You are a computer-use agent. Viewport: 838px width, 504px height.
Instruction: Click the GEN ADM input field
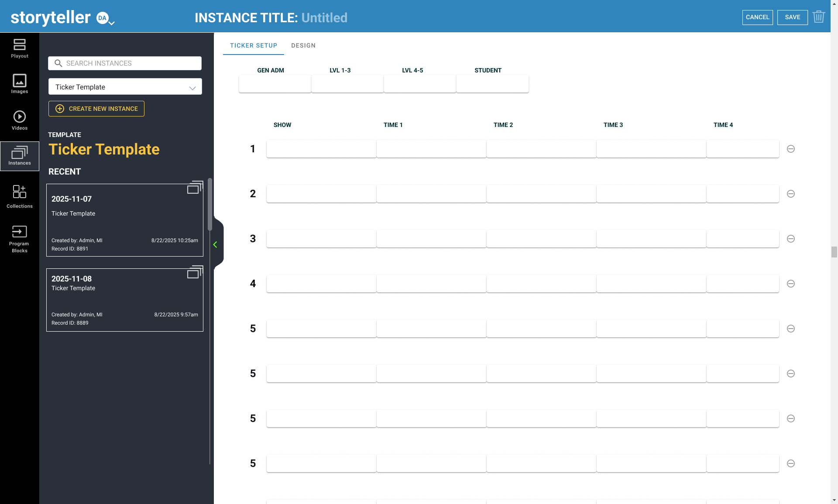pos(275,84)
